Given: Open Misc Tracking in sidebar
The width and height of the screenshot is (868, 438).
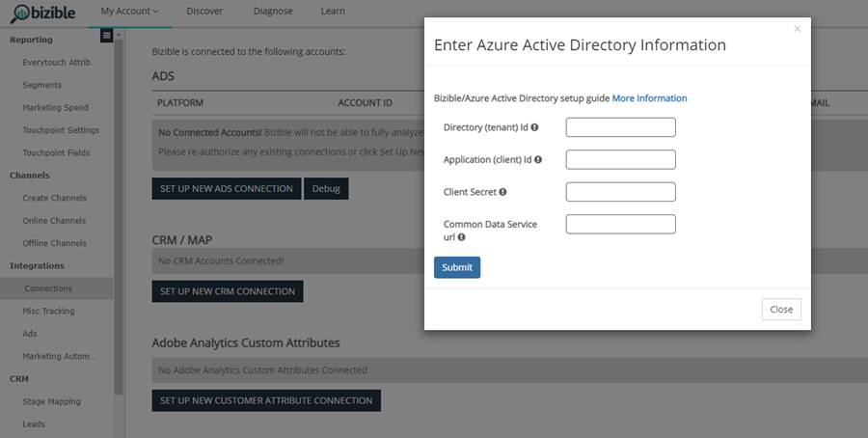Looking at the screenshot, I should point(48,312).
